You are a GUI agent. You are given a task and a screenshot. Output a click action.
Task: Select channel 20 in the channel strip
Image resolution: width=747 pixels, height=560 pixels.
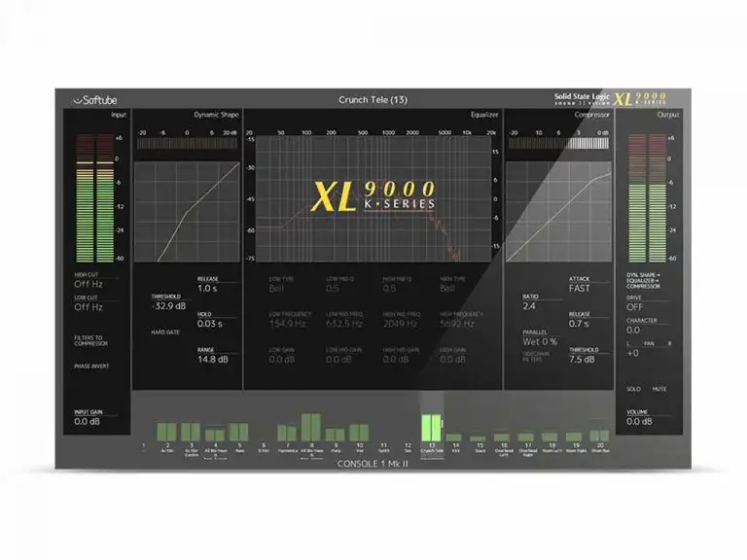point(600,440)
